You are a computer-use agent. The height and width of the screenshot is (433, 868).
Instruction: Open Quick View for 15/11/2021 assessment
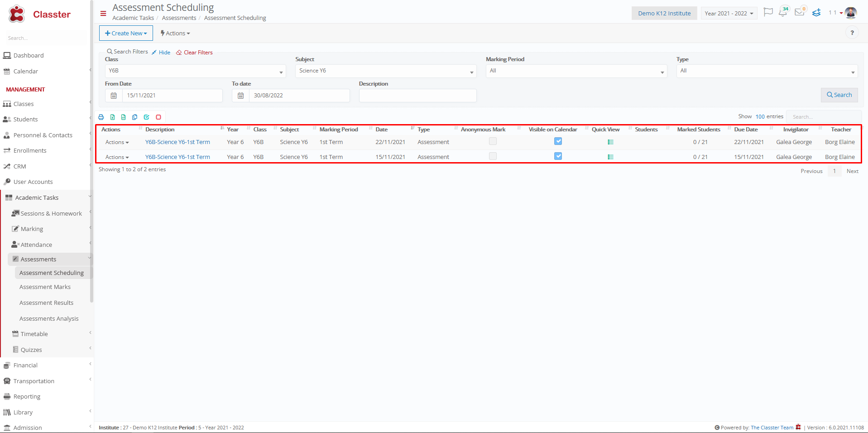(x=610, y=157)
